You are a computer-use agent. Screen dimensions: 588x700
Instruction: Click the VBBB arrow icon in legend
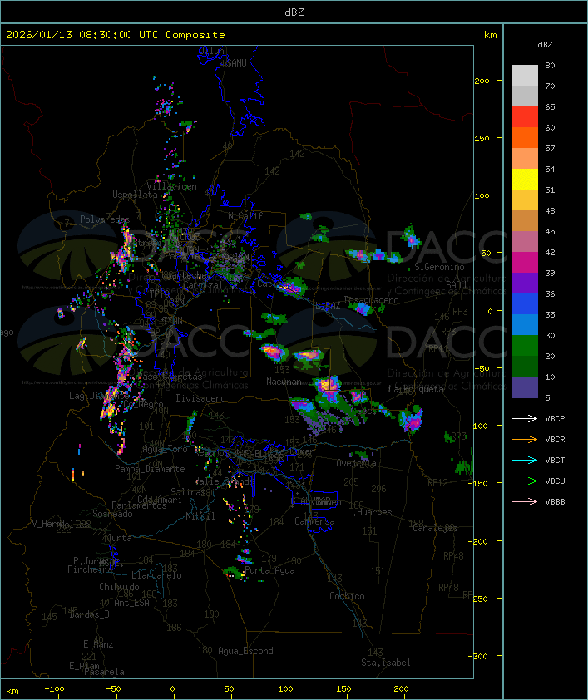[x=525, y=501]
